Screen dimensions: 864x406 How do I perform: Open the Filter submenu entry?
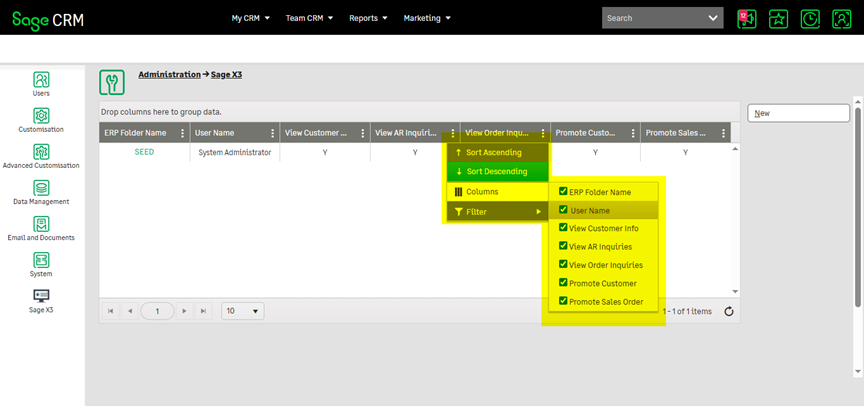(497, 211)
